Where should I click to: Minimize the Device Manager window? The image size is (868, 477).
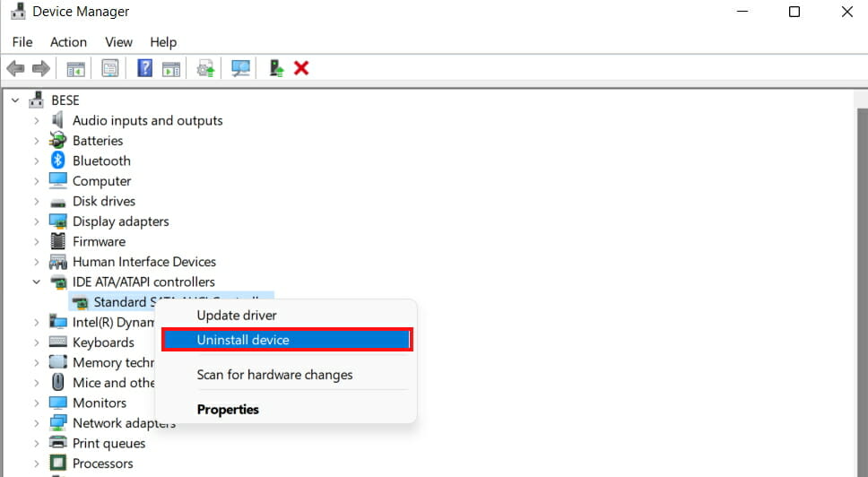point(742,12)
